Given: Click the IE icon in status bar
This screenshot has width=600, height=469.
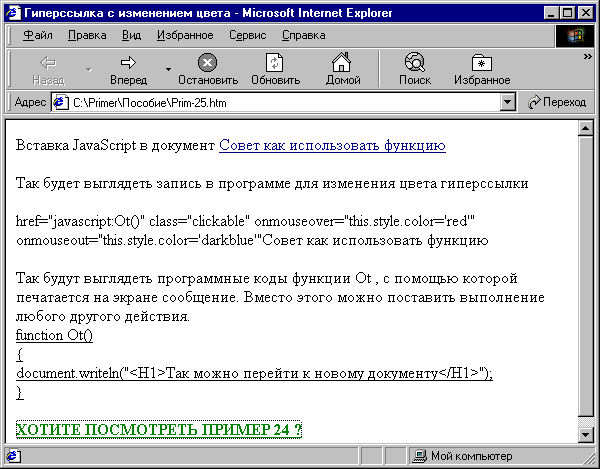Looking at the screenshot, I should (13, 456).
